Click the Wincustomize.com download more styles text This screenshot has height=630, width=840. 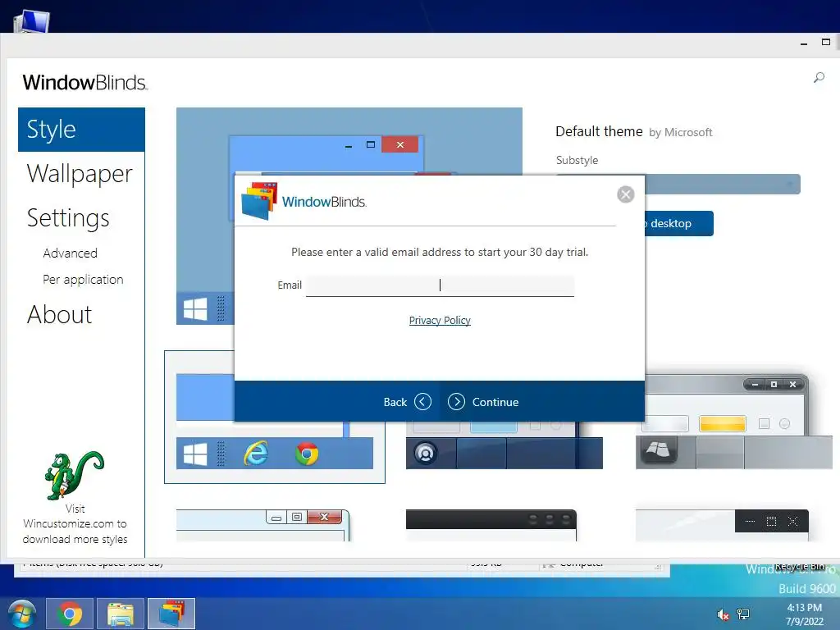click(x=75, y=524)
